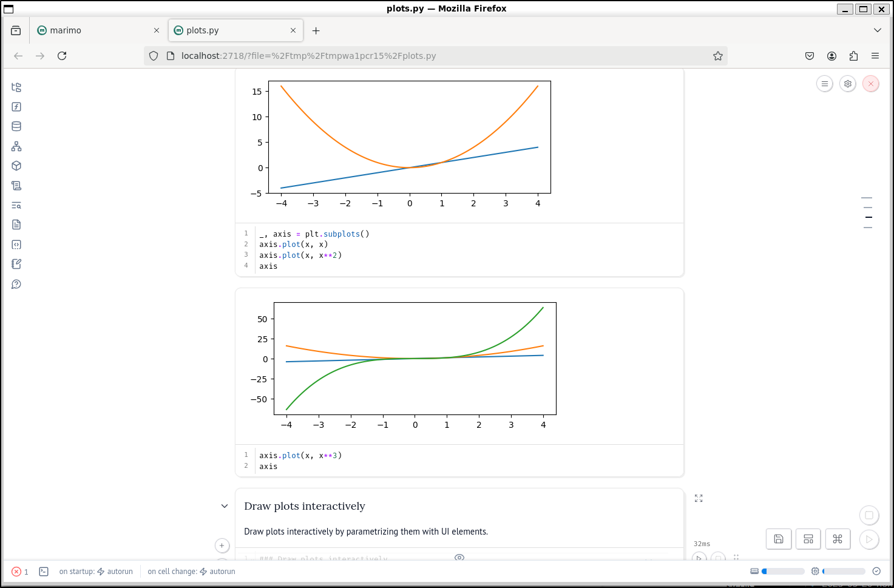Open a new browser tab

316,30
